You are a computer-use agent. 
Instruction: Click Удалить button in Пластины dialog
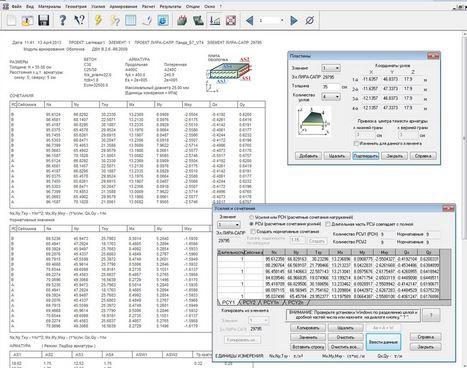337,156
